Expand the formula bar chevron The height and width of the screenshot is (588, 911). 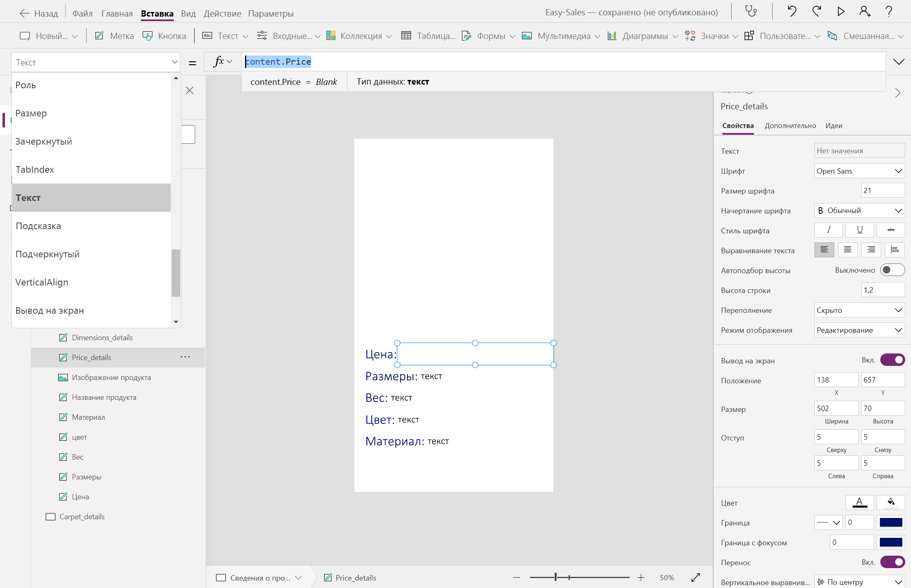pyautogui.click(x=899, y=62)
